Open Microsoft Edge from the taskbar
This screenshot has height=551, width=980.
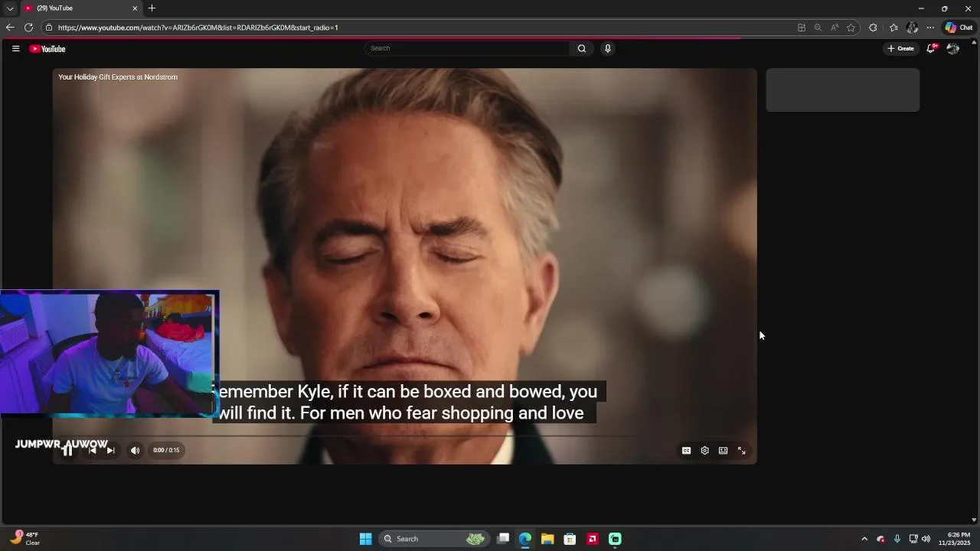coord(525,539)
